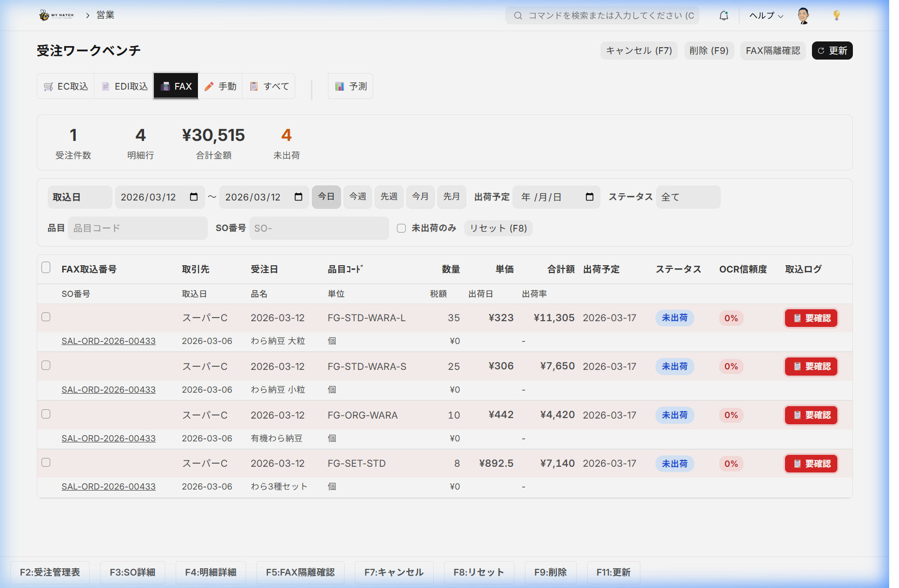Enable the 未出荷のみ checkbox
The image size is (899, 588).
coord(401,228)
